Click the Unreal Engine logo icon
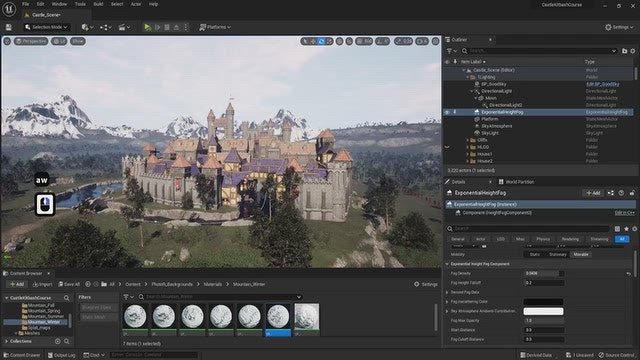The height and width of the screenshot is (360, 640). tap(9, 9)
